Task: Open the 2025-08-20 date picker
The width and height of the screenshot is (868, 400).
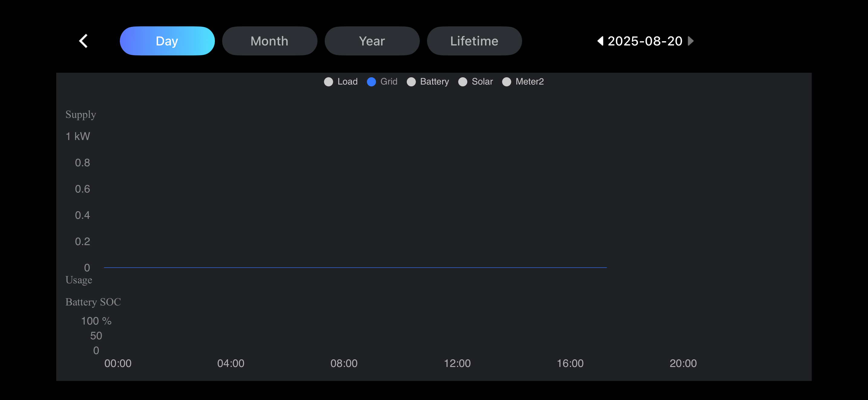Action: pos(645,41)
